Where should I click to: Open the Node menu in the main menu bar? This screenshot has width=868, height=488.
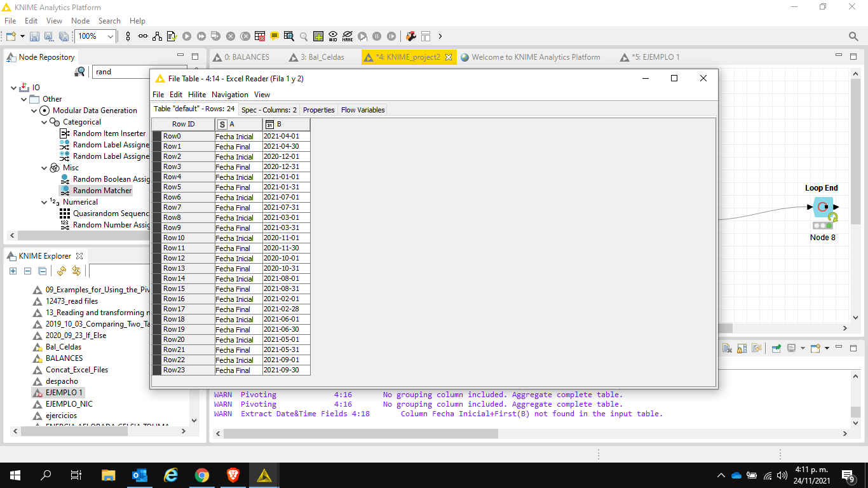pos(80,20)
